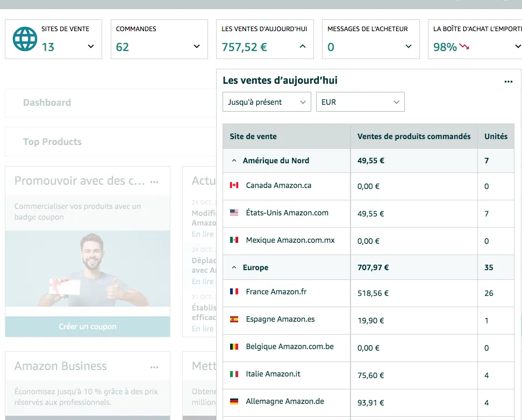Click the Canada flag icon
The image size is (522, 420).
234,185
